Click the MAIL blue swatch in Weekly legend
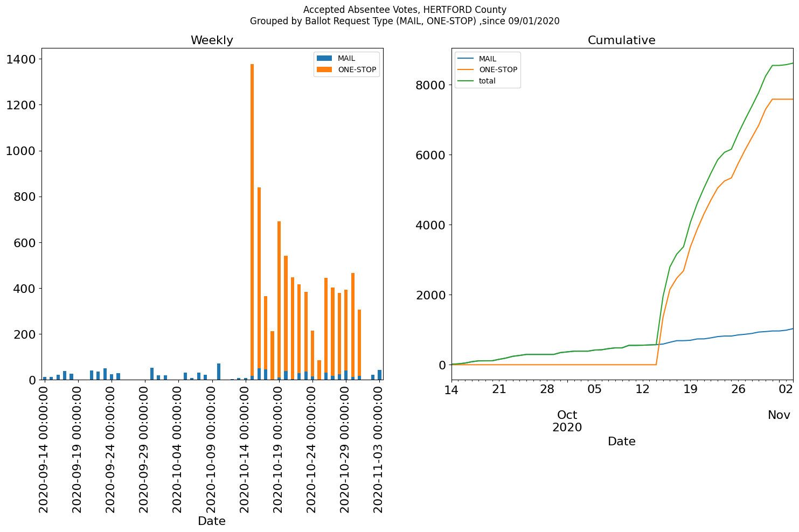Image resolution: width=799 pixels, height=532 pixels. (x=325, y=59)
